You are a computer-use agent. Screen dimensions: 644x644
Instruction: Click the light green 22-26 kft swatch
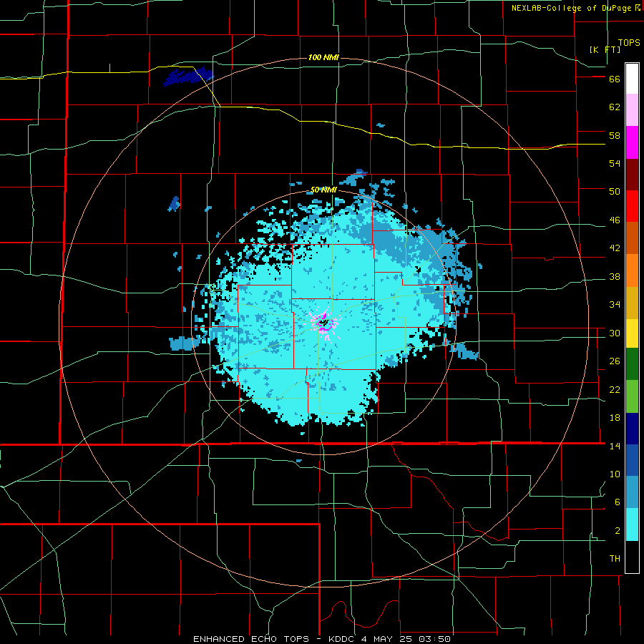[632, 396]
